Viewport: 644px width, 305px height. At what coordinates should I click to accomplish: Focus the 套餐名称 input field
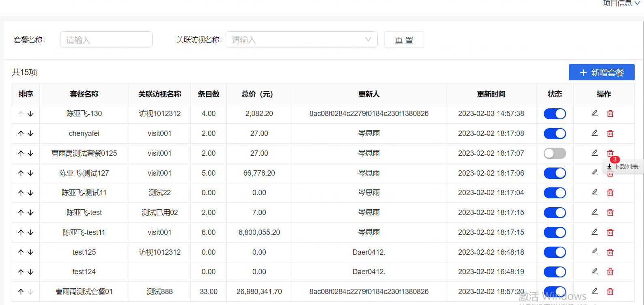click(x=106, y=39)
